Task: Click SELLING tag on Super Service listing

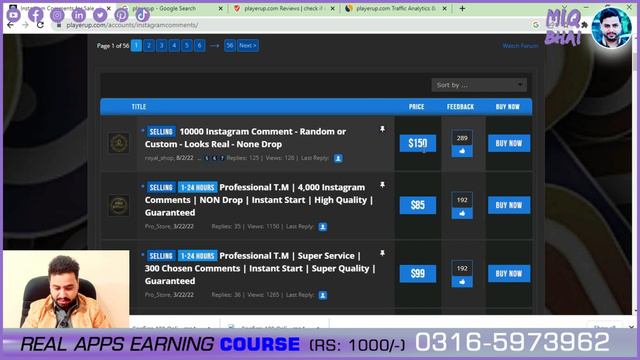Action: (161, 256)
